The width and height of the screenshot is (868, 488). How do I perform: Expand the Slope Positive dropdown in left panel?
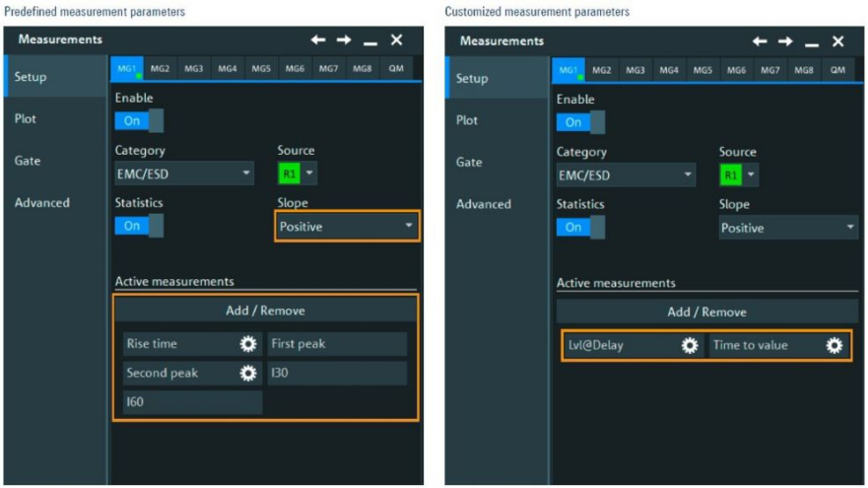(347, 227)
